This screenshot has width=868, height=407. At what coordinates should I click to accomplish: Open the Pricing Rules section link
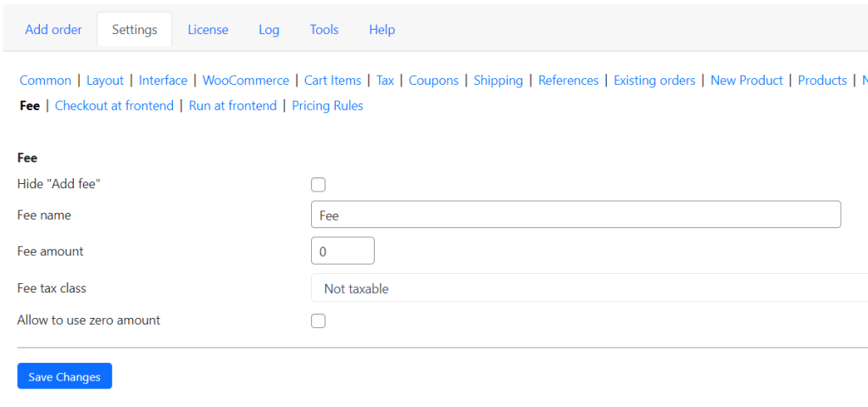[328, 106]
